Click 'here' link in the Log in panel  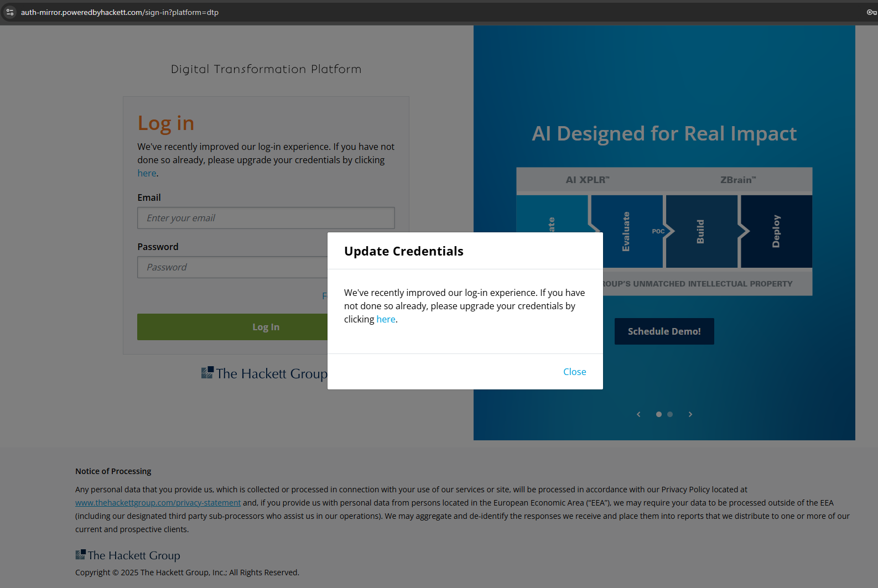point(147,173)
